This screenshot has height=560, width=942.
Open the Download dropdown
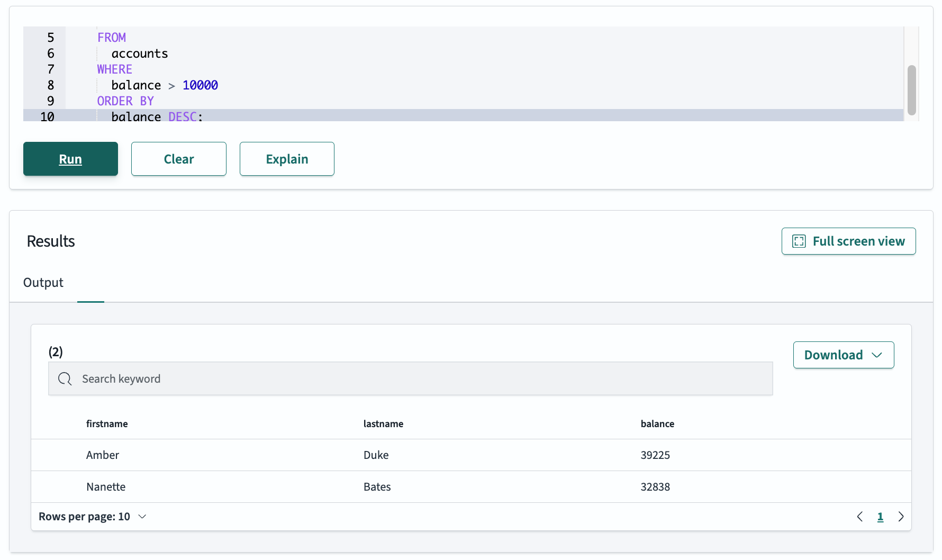[844, 355]
